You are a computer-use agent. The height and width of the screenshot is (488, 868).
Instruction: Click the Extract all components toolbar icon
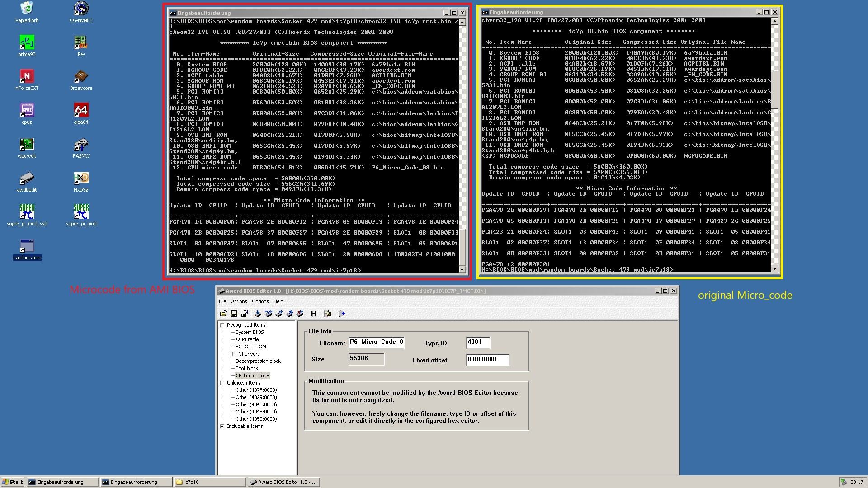(x=289, y=314)
